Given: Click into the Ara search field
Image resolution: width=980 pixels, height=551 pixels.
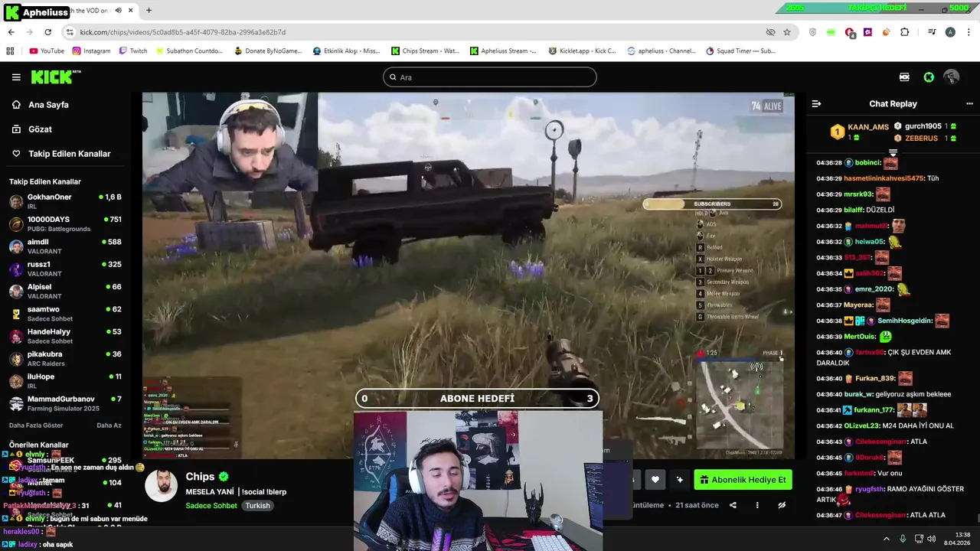Looking at the screenshot, I should tap(490, 77).
